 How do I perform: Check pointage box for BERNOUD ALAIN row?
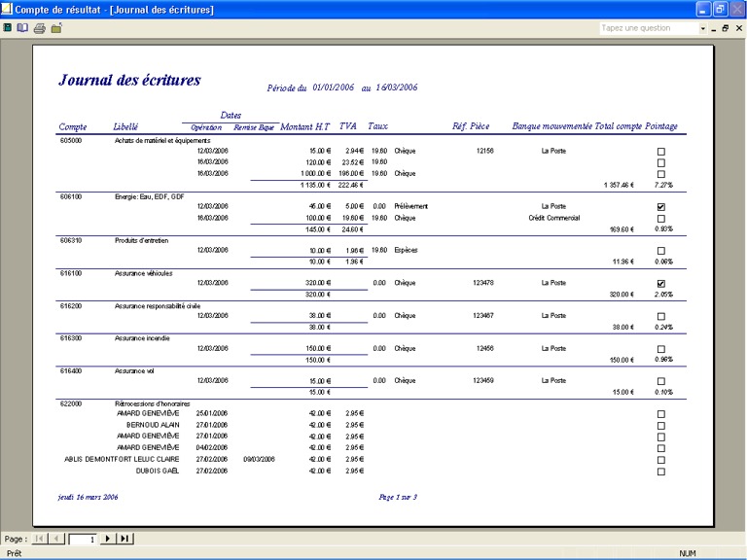(661, 426)
